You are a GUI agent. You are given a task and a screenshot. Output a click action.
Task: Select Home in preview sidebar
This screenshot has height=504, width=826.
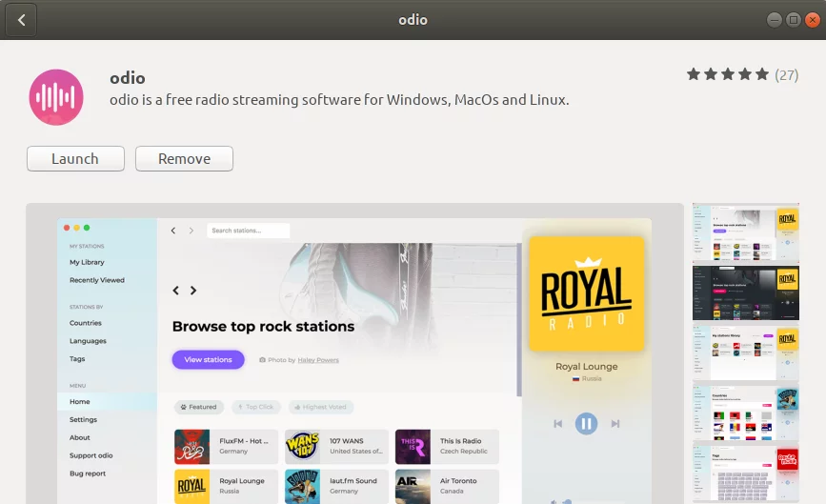(107, 401)
